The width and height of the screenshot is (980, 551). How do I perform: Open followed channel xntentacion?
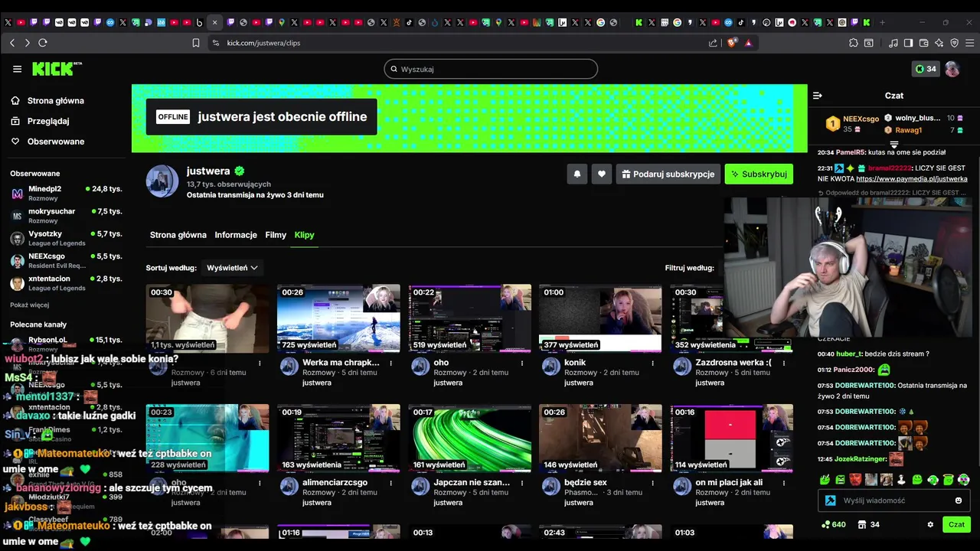tap(66, 282)
